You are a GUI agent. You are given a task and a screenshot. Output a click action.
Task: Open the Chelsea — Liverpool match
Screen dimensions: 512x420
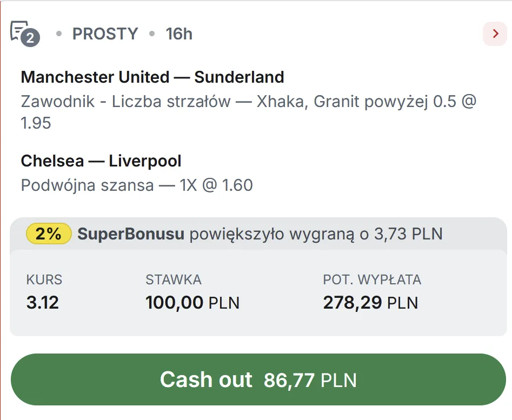(101, 161)
